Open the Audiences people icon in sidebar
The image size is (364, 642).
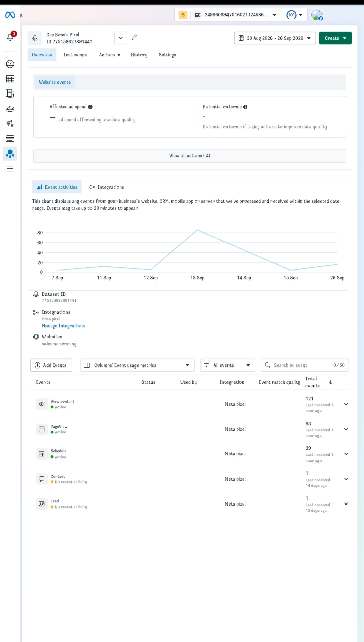coord(10,109)
